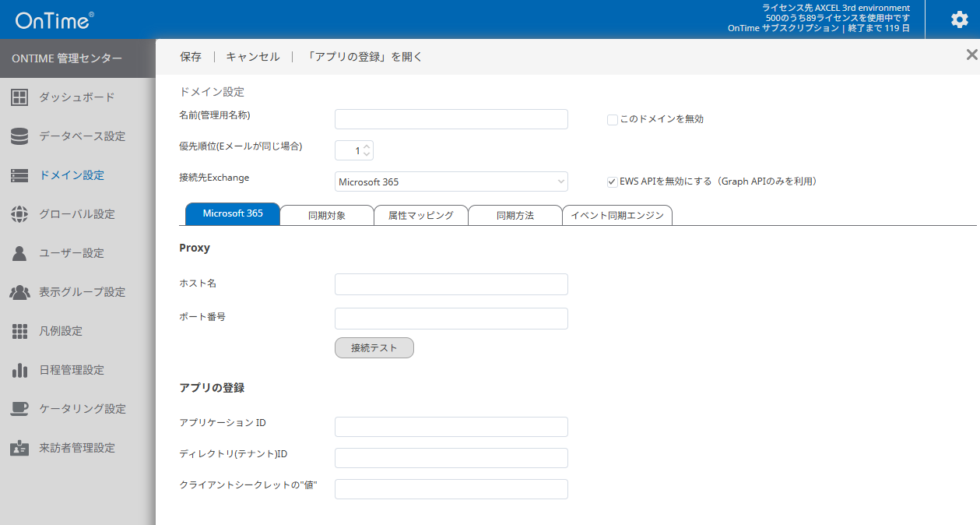
Task: Increase the 優先順位 stepper value
Action: pos(367,146)
